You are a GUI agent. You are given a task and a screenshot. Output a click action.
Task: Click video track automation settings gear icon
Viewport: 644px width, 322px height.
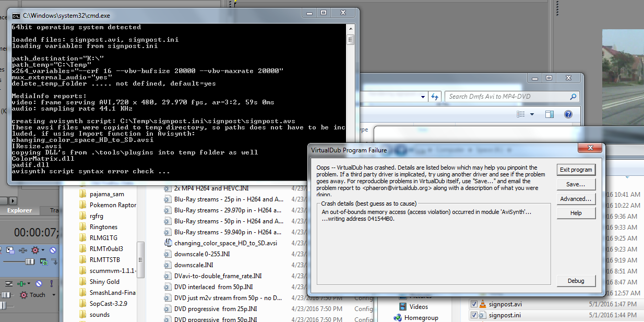35,250
